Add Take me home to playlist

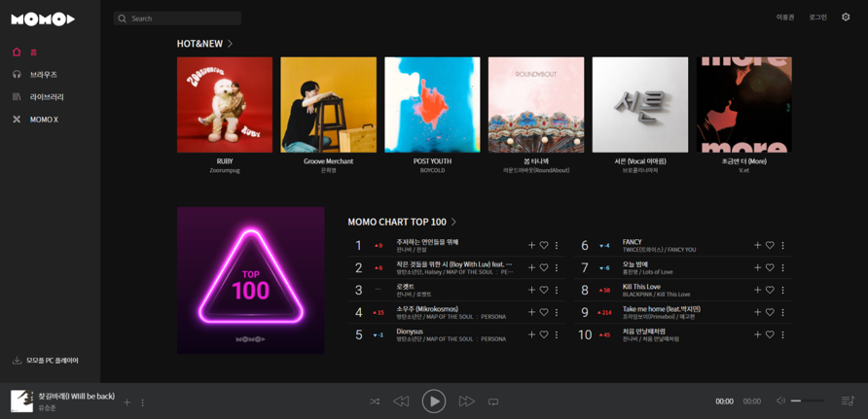(x=758, y=312)
